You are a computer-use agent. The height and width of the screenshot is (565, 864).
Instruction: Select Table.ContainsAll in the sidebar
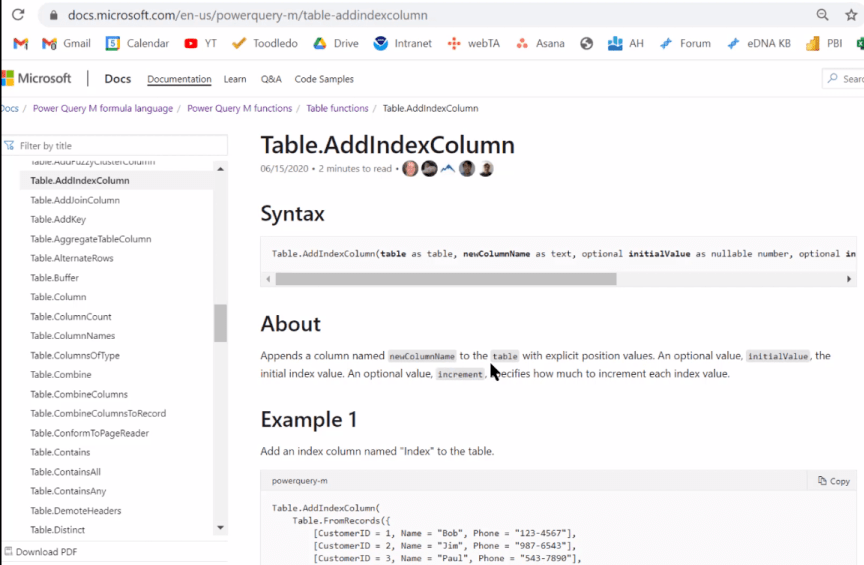coord(66,472)
